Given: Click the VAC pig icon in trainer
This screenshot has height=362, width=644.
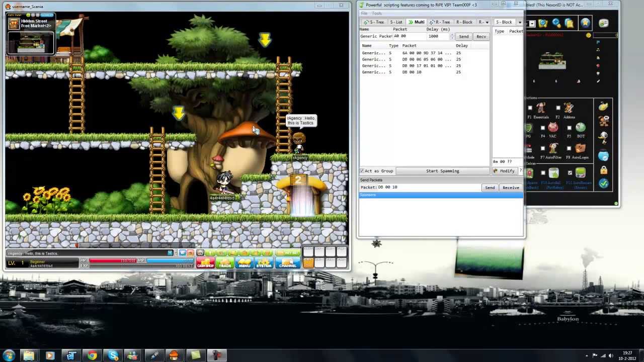Looking at the screenshot, I should (x=553, y=128).
